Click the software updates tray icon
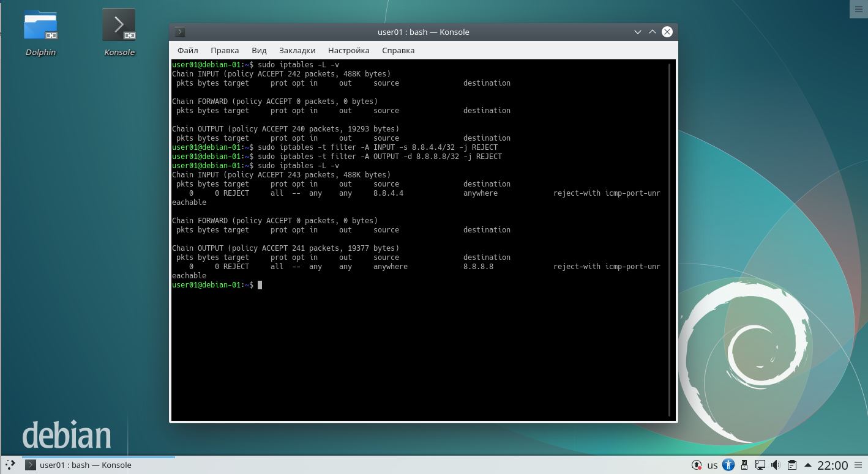The image size is (868, 474). click(x=697, y=465)
